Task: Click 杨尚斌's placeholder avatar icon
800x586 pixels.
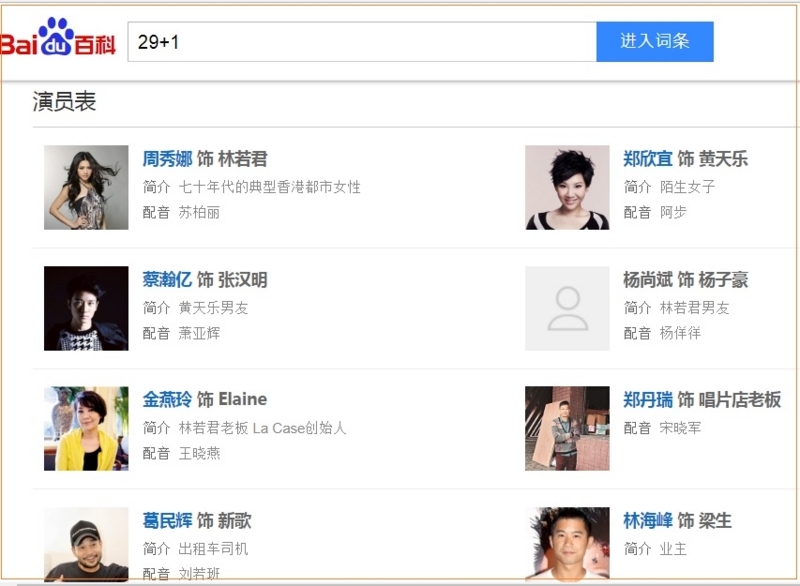Action: [x=567, y=308]
